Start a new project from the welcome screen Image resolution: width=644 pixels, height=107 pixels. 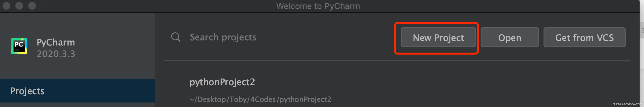[x=438, y=38]
